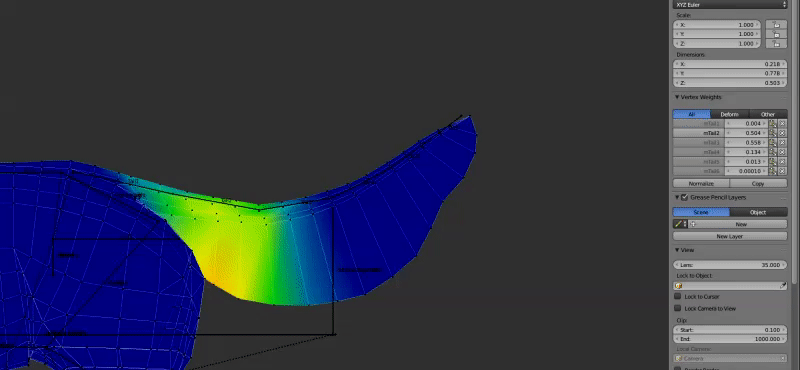Toggle the lock icon for Scale Z
The height and width of the screenshot is (370, 800).
tap(776, 44)
